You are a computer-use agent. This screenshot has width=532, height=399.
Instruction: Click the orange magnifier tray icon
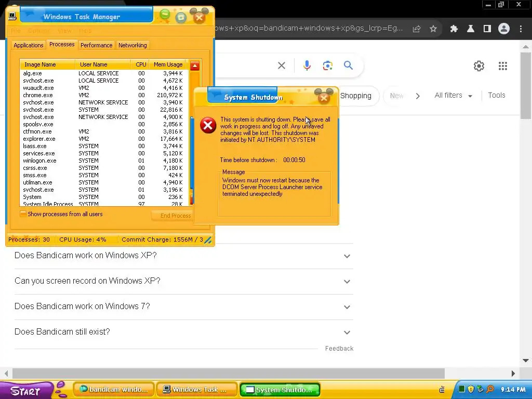[490, 389]
